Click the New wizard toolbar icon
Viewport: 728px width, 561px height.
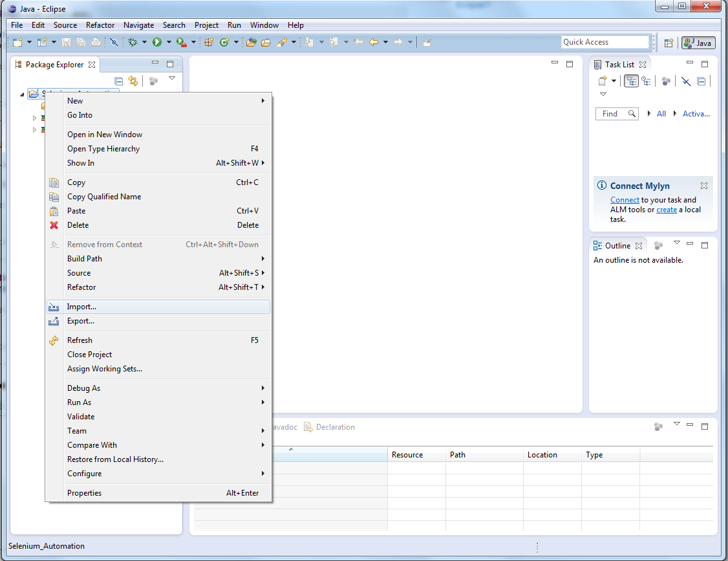(x=17, y=42)
